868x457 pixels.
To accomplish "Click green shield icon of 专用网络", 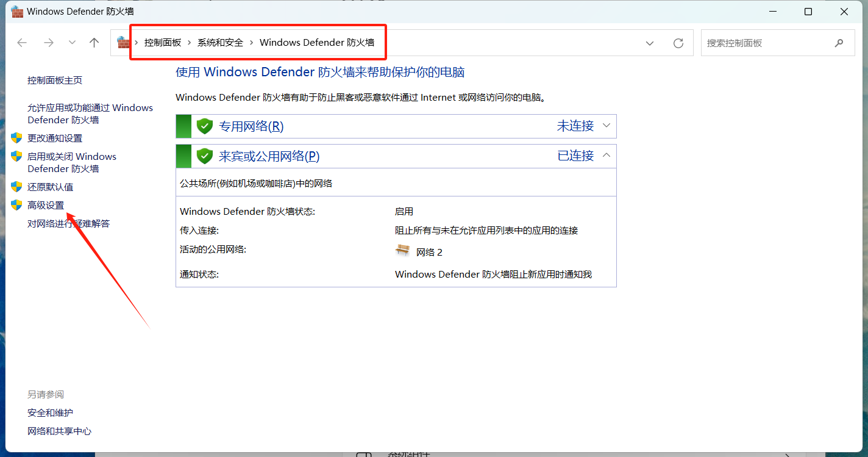I will click(x=204, y=126).
